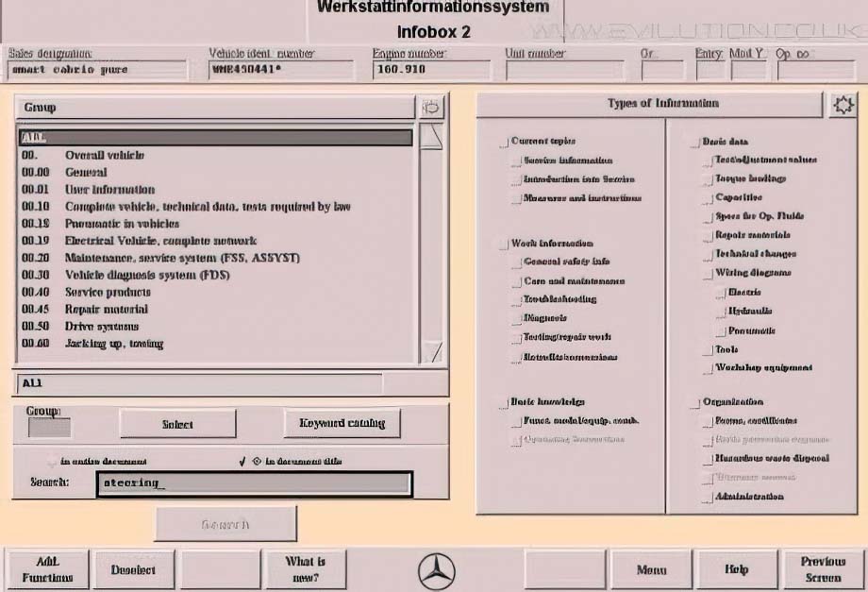
Task: Check the Specs for Op. Fluids option
Action: coord(709,218)
